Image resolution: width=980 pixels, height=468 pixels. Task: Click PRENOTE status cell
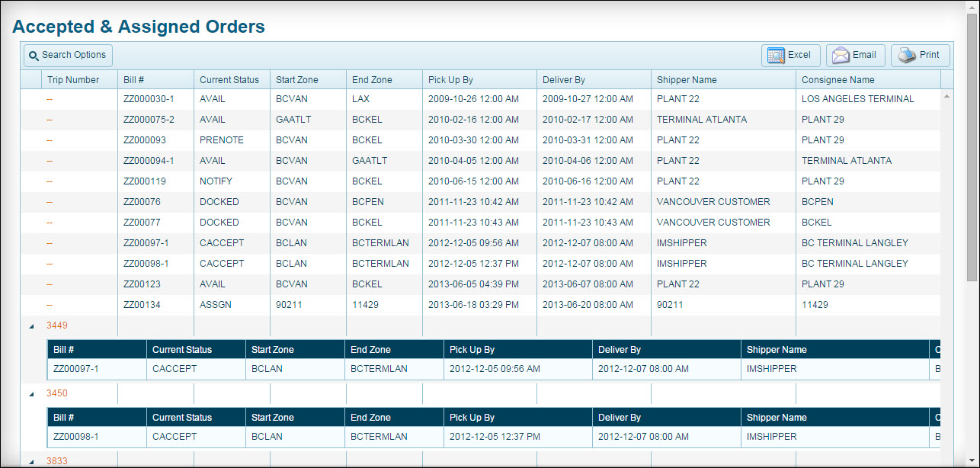[222, 140]
